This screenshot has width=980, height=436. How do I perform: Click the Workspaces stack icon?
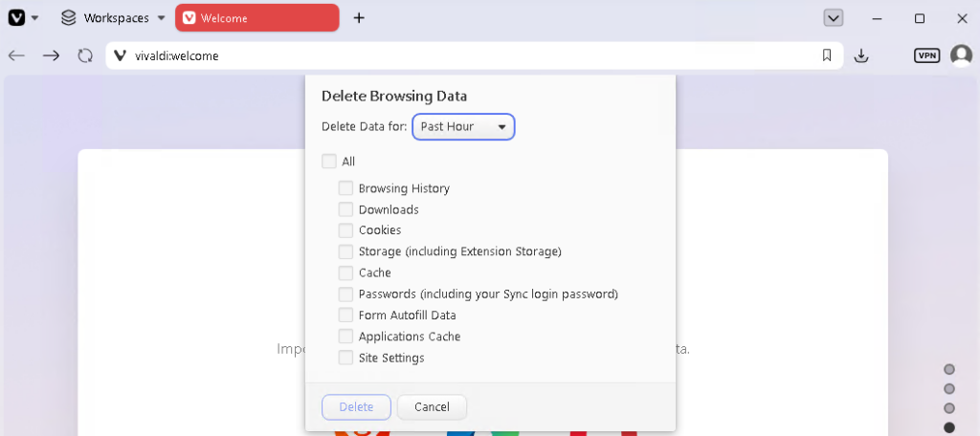pyautogui.click(x=69, y=18)
